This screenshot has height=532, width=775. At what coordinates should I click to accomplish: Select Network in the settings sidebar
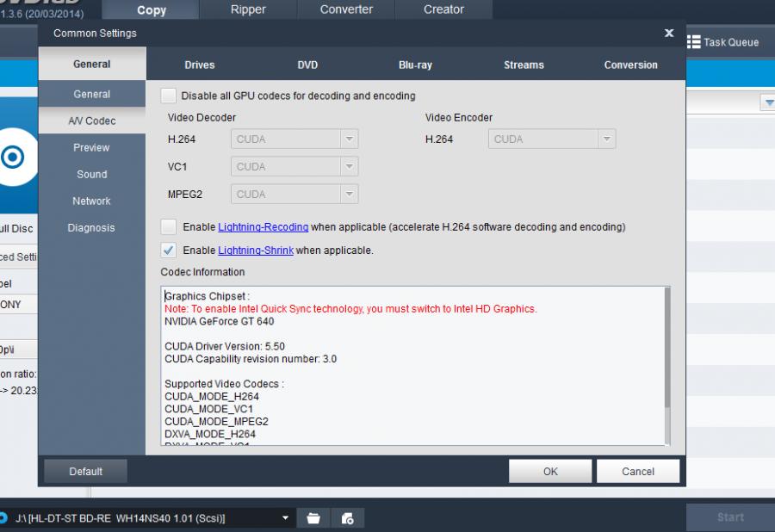[91, 201]
